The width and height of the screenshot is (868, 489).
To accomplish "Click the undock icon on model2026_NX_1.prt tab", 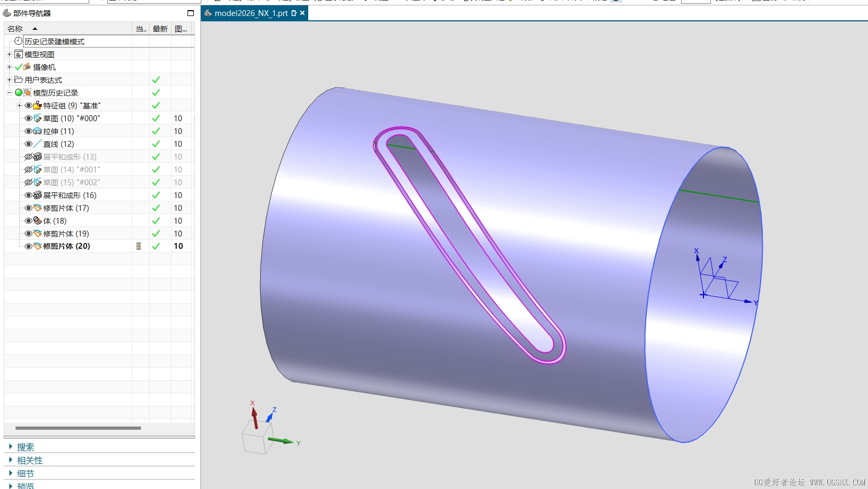I will coord(294,13).
